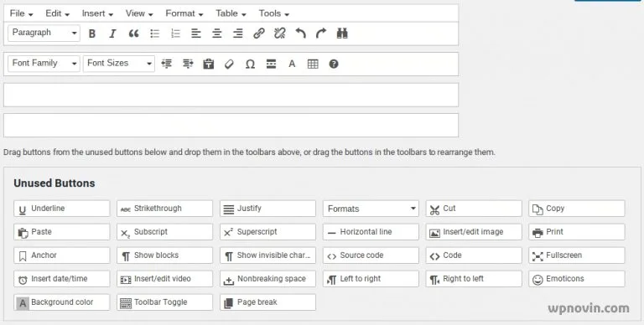Select the Justify unused button

coord(267,209)
